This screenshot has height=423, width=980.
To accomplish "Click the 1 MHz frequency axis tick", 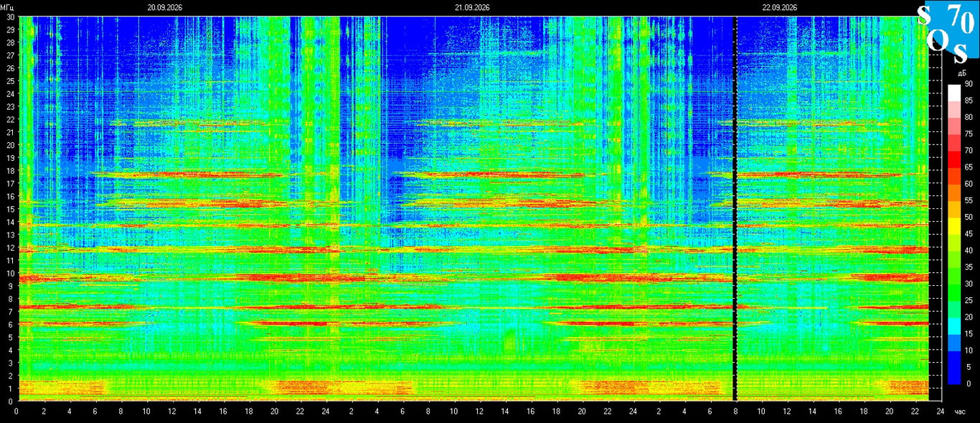I will point(11,389).
